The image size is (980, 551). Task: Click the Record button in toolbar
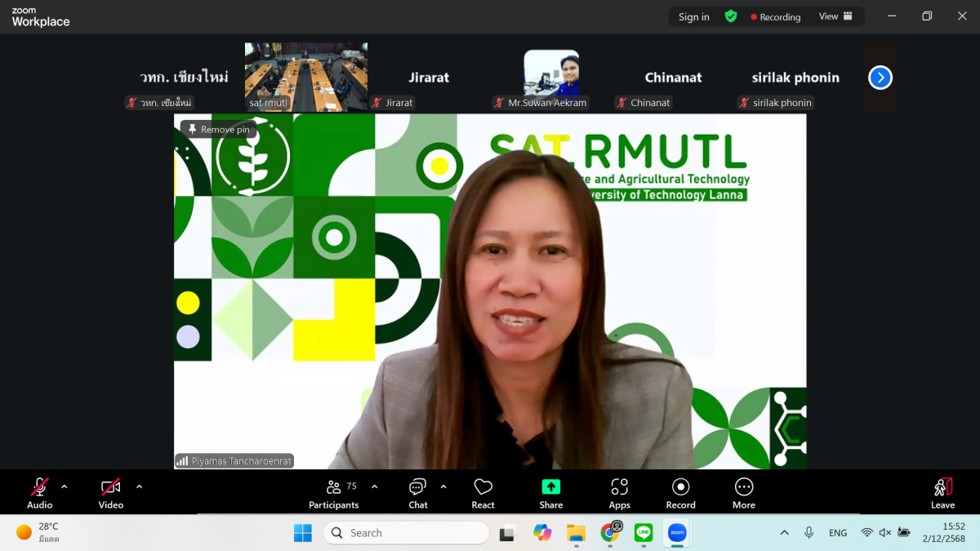pyautogui.click(x=680, y=493)
